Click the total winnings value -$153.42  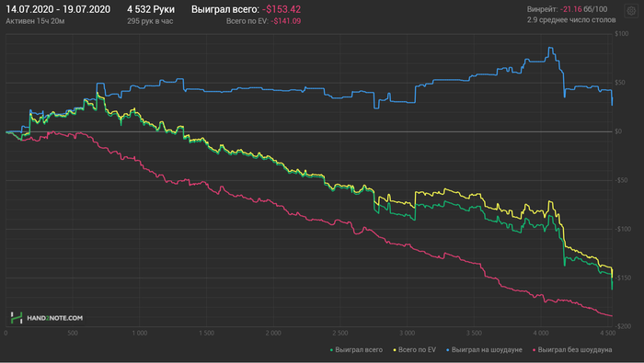(282, 9)
